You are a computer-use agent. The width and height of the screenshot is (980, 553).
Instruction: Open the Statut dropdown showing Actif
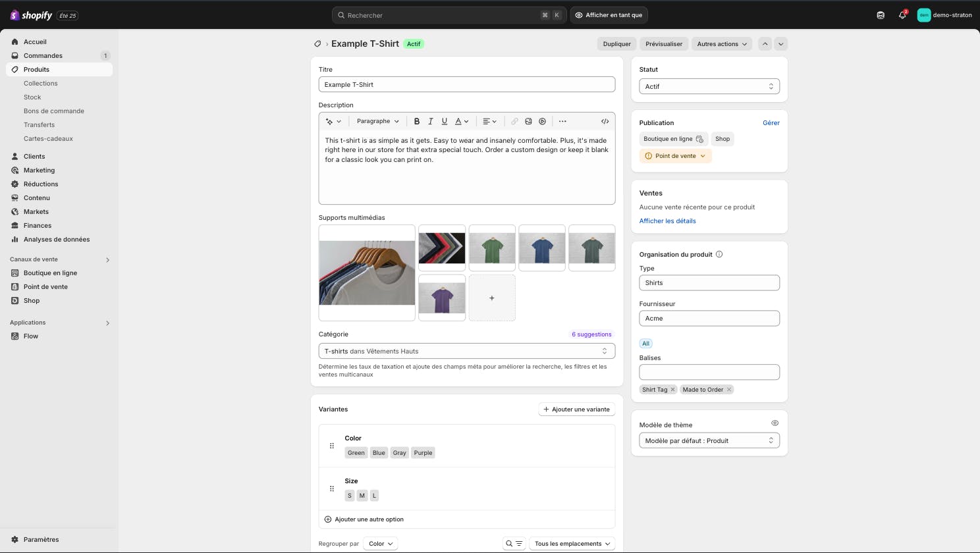(x=709, y=86)
